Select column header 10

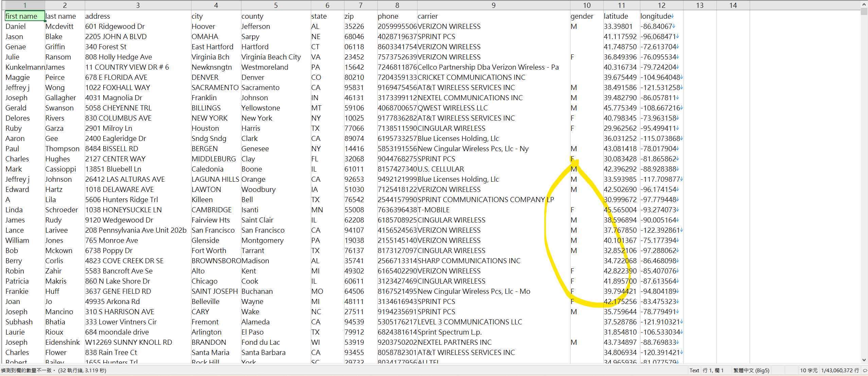(x=587, y=5)
